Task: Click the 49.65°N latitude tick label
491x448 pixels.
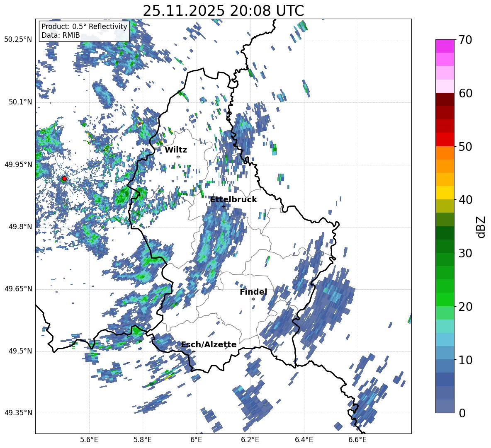Action: click(x=18, y=289)
